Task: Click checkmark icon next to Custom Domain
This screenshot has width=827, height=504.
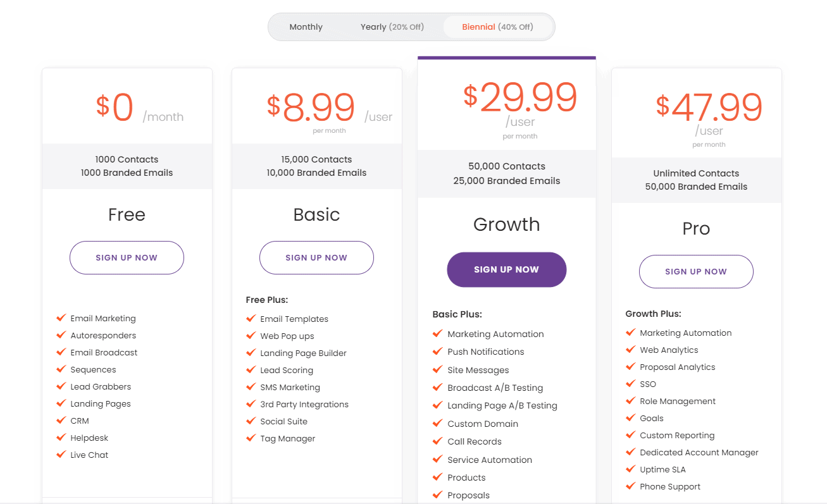Action: tap(438, 423)
